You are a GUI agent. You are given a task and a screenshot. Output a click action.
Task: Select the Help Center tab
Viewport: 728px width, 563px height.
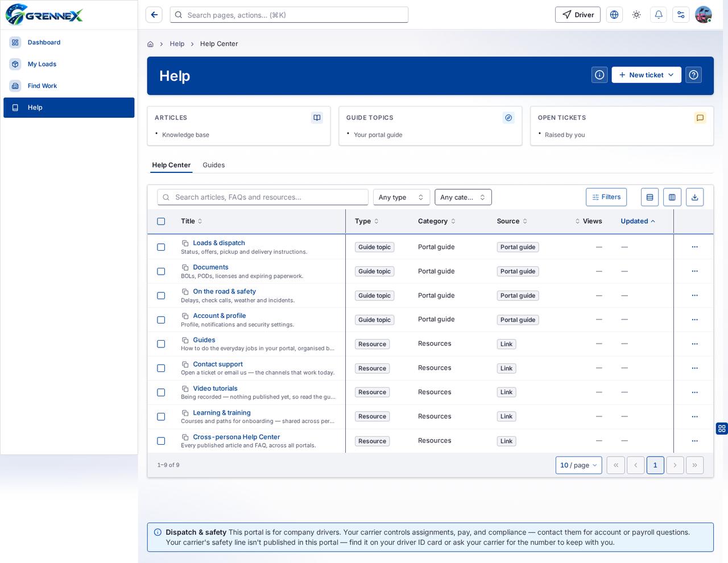tap(171, 165)
